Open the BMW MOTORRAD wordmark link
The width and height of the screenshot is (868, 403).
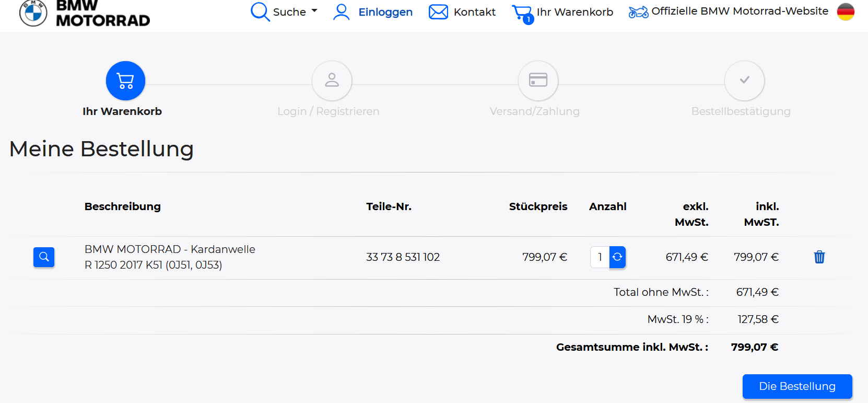(103, 14)
